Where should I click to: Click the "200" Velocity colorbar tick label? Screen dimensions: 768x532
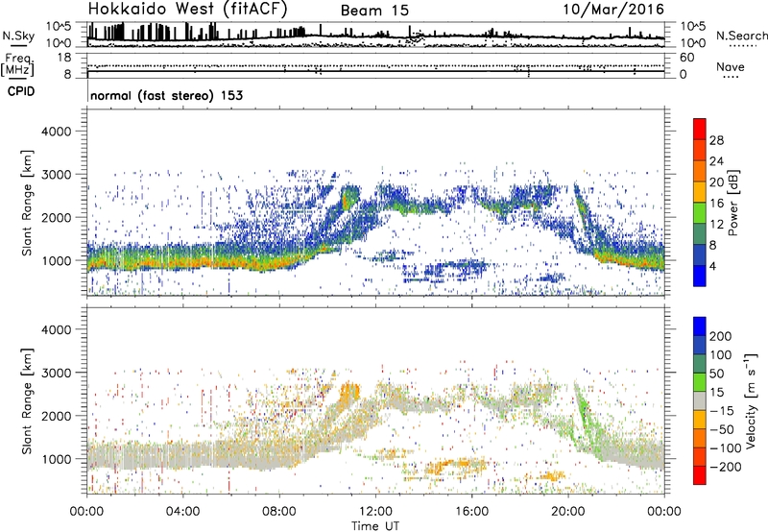tap(721, 336)
